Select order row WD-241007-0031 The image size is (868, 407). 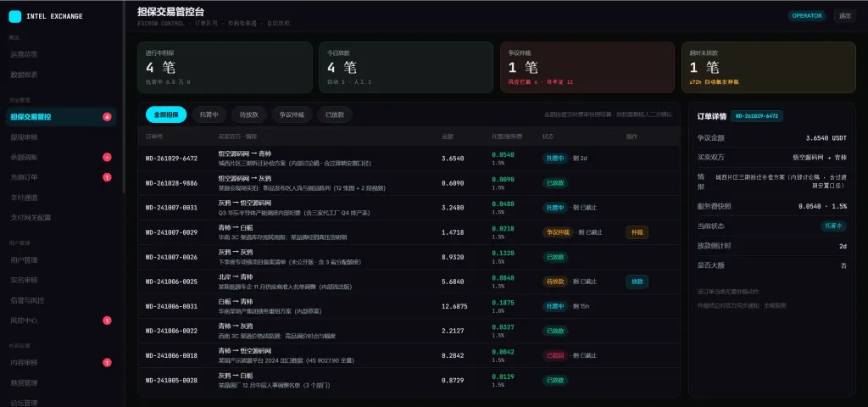click(409, 208)
